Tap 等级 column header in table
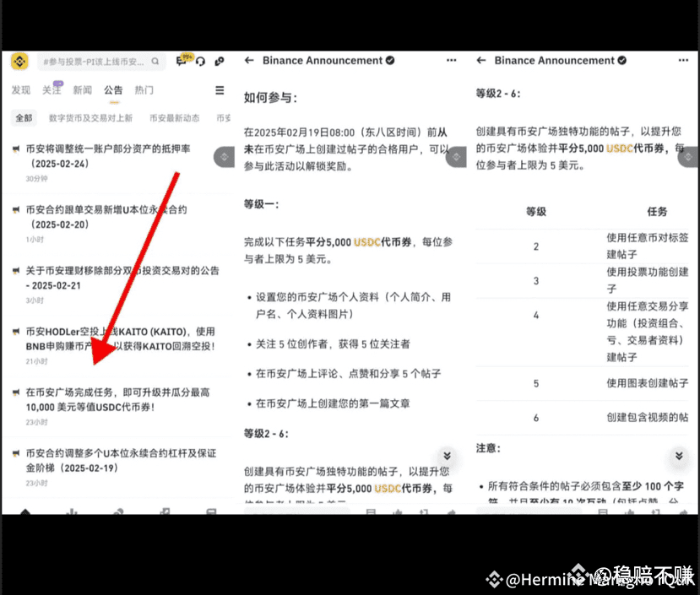The height and width of the screenshot is (595, 700). pos(535,212)
